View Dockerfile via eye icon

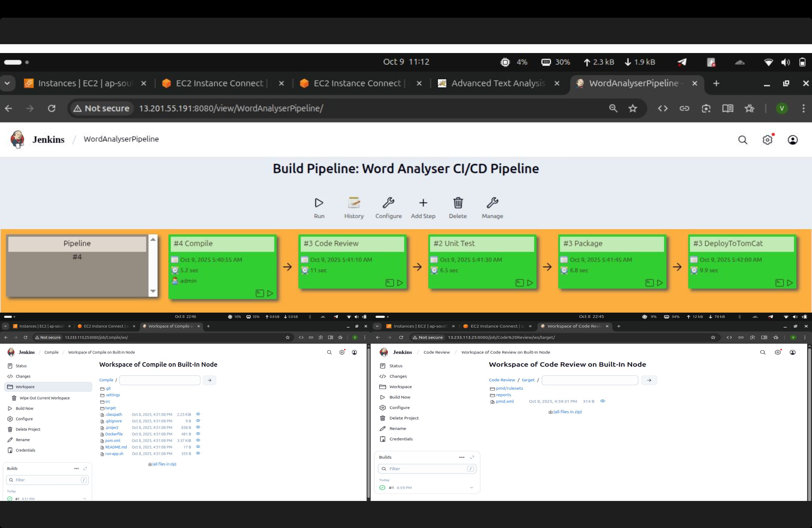click(x=198, y=434)
